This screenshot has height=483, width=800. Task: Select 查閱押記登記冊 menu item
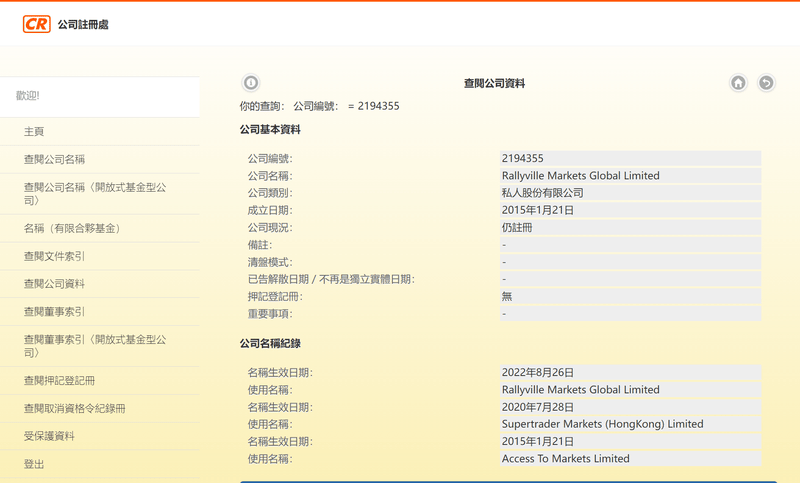59,380
